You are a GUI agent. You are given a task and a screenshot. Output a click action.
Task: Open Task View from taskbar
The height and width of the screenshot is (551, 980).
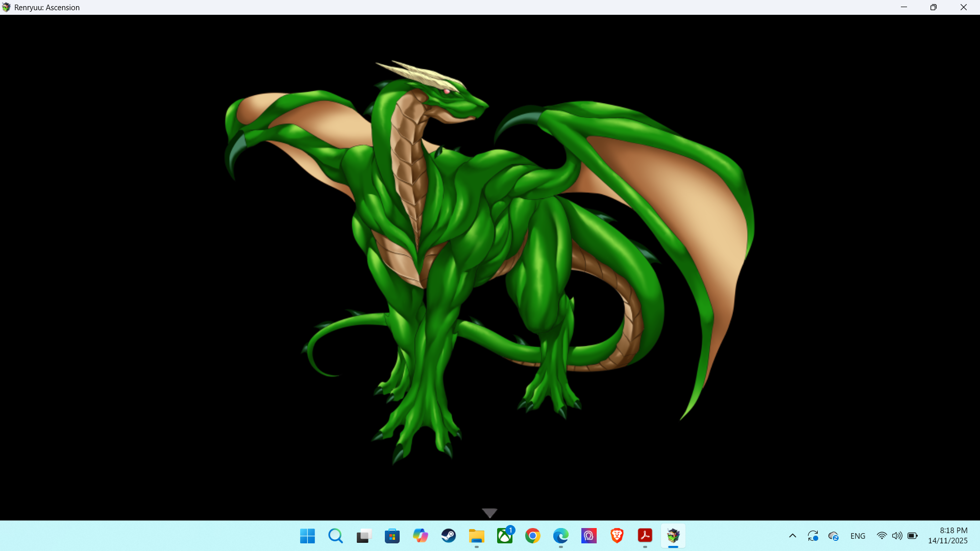[363, 536]
